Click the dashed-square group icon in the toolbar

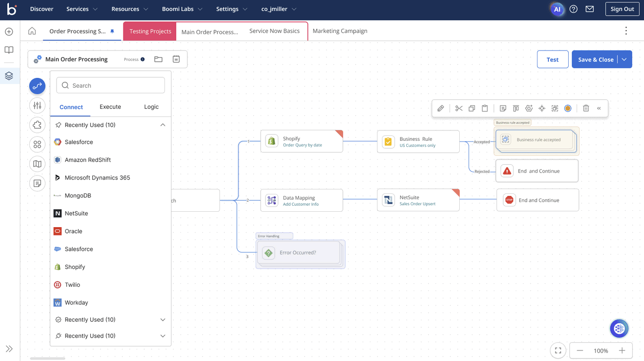[555, 108]
